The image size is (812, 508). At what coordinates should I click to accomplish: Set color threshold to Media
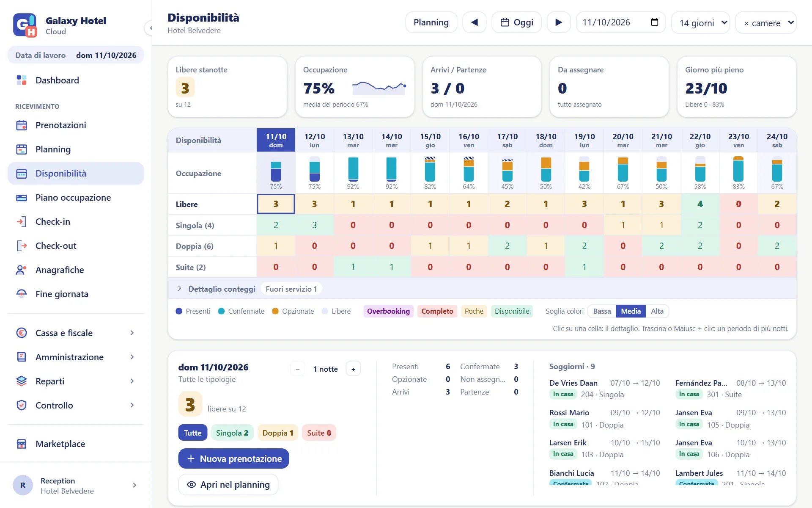(631, 311)
